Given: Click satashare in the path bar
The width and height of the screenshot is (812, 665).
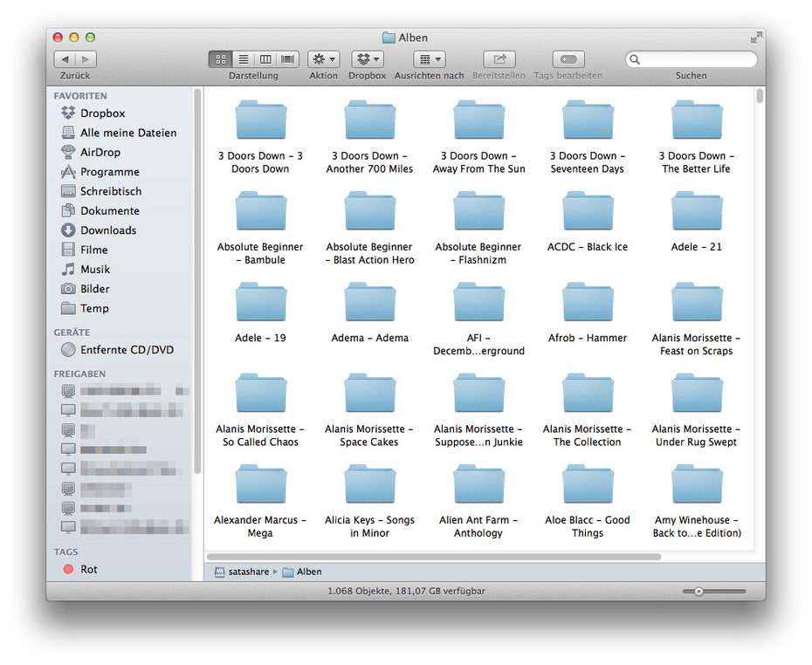Looking at the screenshot, I should (x=243, y=572).
